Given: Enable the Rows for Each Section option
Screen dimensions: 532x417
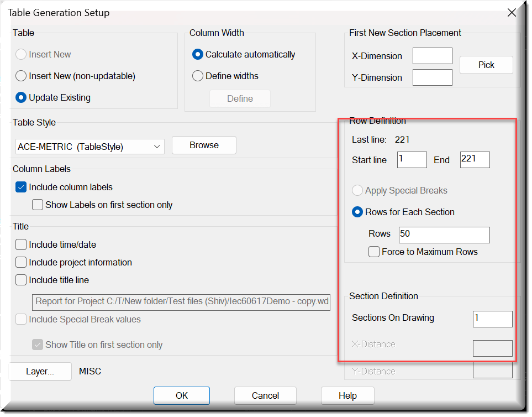Looking at the screenshot, I should point(358,212).
